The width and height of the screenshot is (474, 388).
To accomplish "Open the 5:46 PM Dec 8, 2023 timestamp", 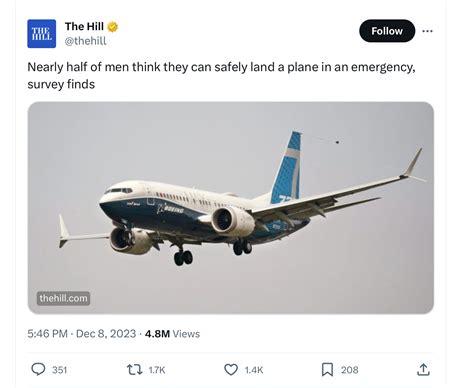I will (82, 334).
